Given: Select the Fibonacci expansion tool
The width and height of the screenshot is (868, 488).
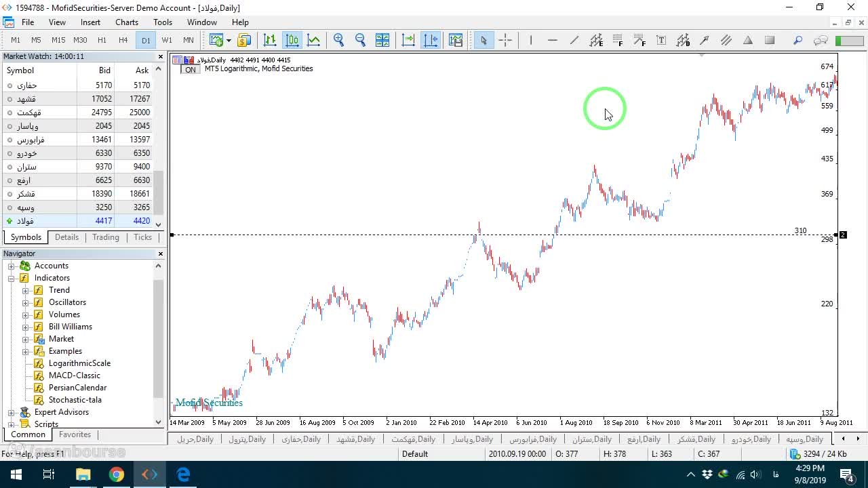Looking at the screenshot, I should 639,40.
